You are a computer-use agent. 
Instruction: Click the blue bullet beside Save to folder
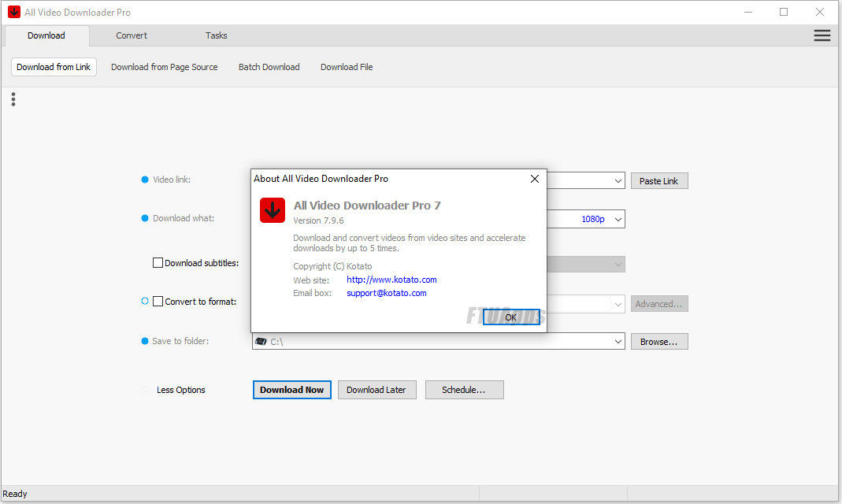pos(144,341)
